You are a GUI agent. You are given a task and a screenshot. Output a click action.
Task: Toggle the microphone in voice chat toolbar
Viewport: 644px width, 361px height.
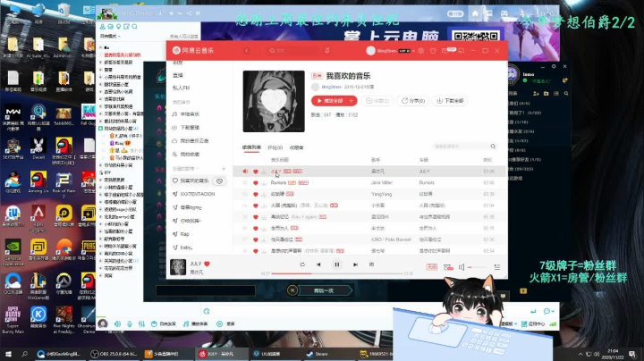coord(130,324)
